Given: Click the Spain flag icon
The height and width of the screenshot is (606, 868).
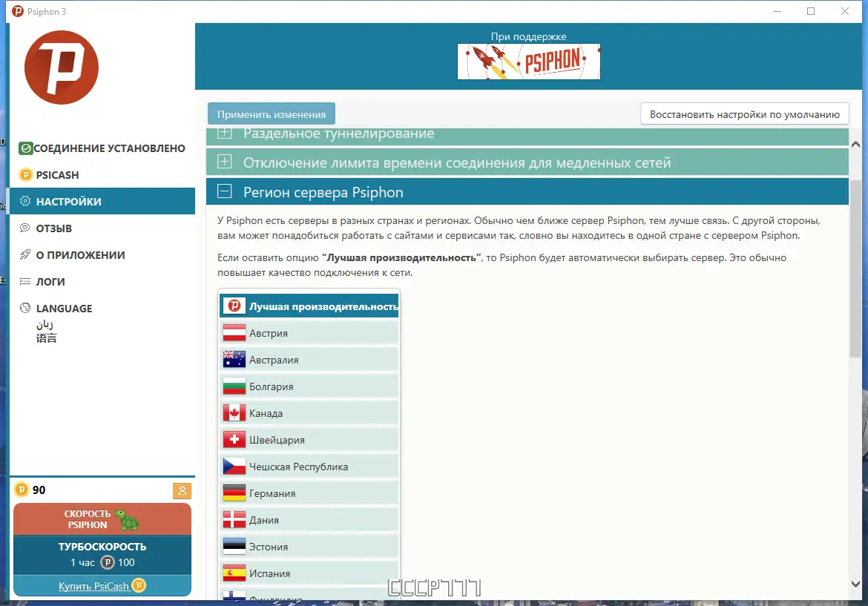Looking at the screenshot, I should point(234,573).
